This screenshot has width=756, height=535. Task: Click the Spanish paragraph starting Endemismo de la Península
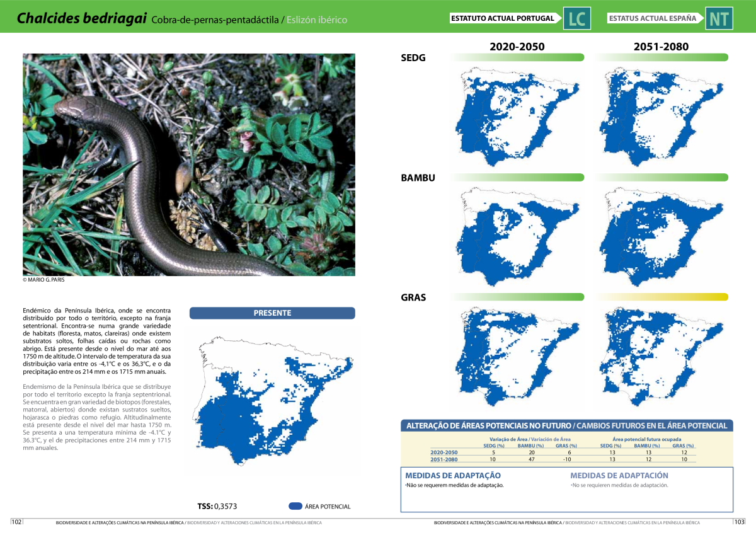(x=97, y=417)
